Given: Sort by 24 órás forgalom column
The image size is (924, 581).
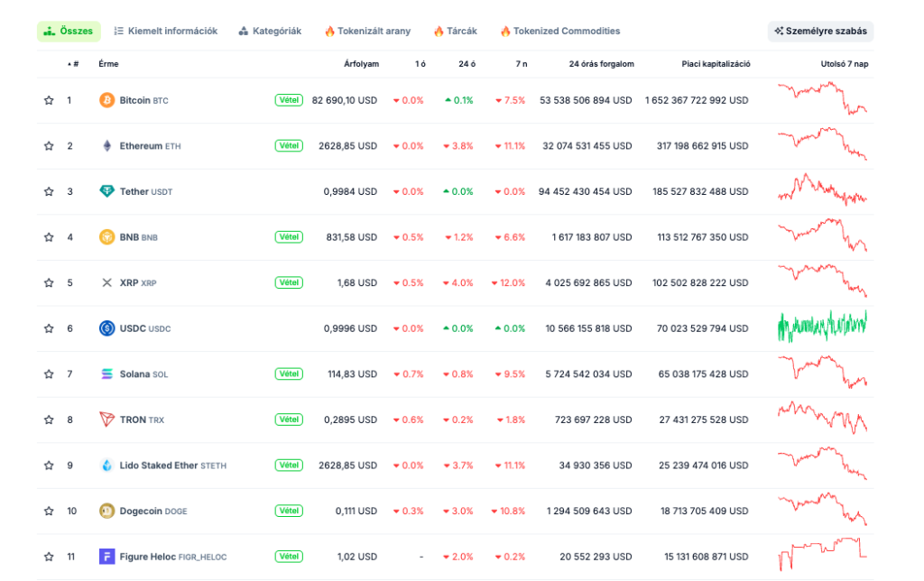Looking at the screenshot, I should 601,64.
